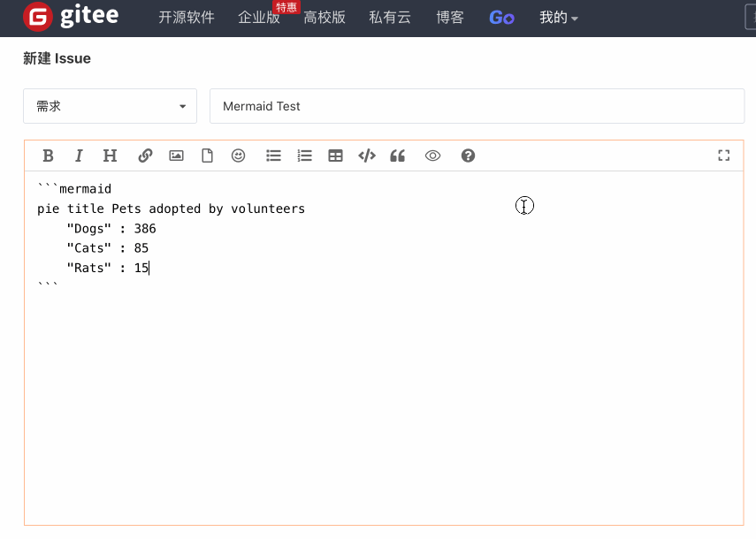Insert code block with code icon
The height and width of the screenshot is (539, 756).
367,156
